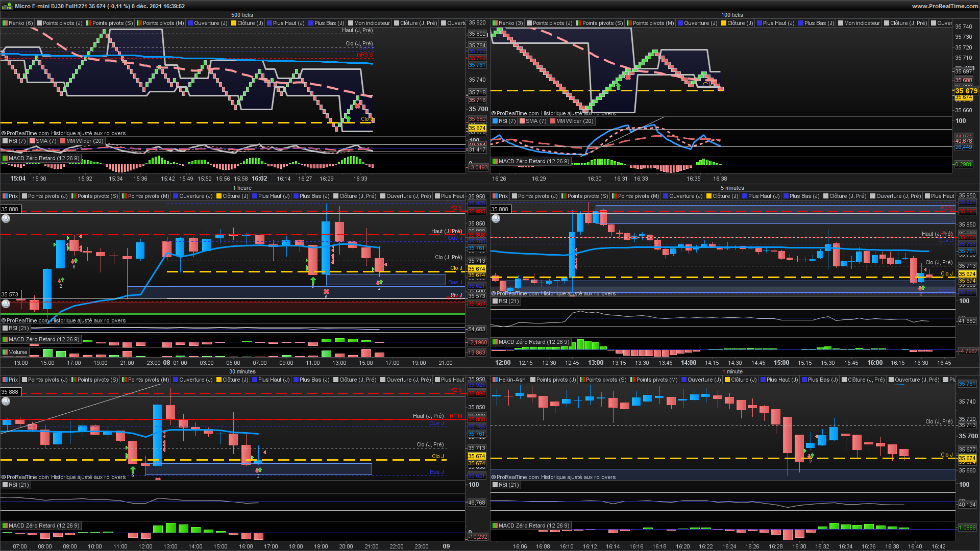980x551 pixels.
Task: Toggle the Volume indicator legend in the 1 heure chart
Action: pos(18,352)
